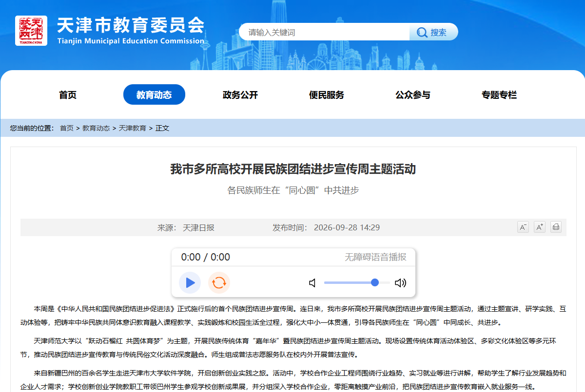Open the 首页 navigation tab

click(68, 95)
